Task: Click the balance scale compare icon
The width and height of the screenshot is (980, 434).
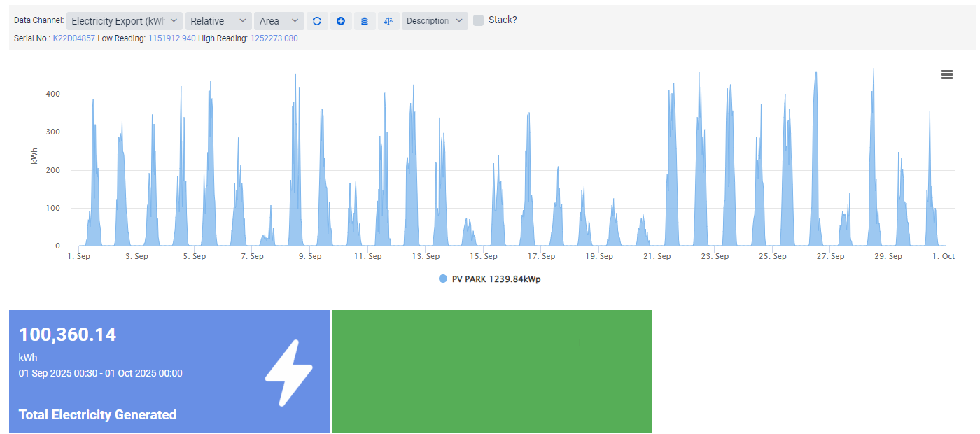Action: pos(388,21)
